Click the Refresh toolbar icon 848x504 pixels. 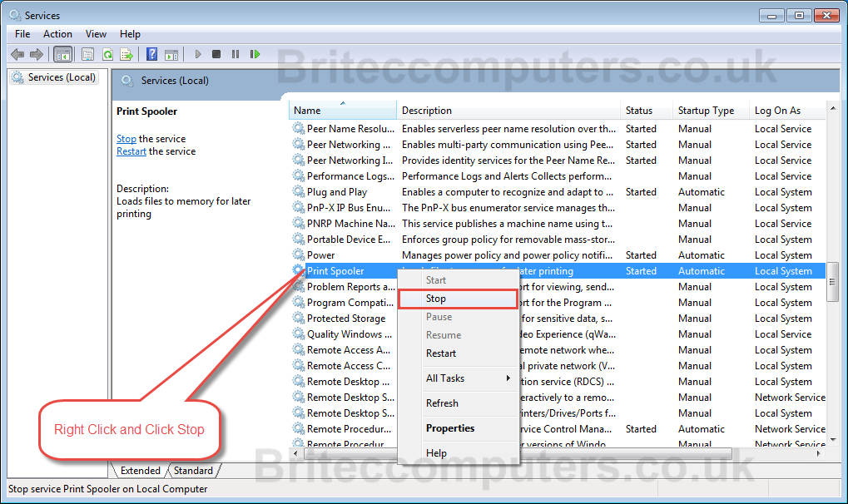107,54
